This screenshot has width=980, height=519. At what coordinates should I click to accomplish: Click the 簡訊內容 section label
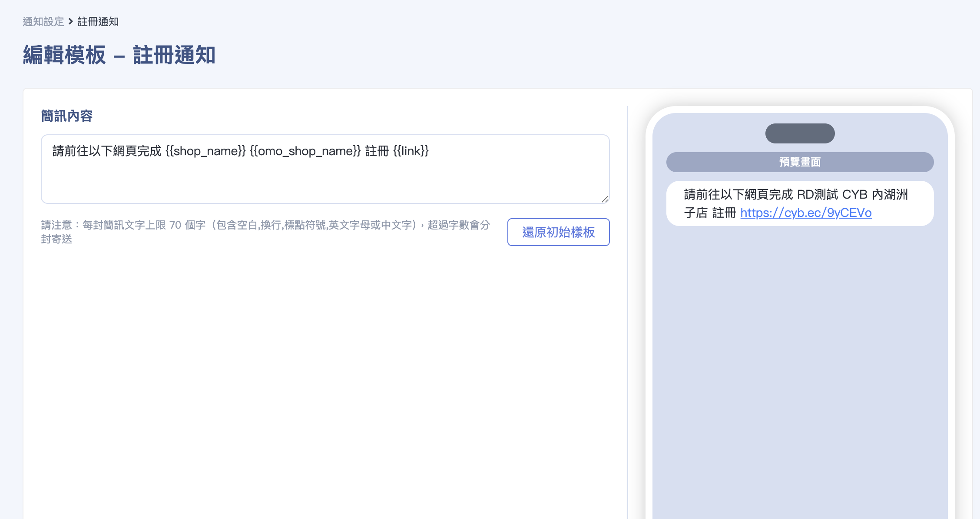(x=66, y=116)
